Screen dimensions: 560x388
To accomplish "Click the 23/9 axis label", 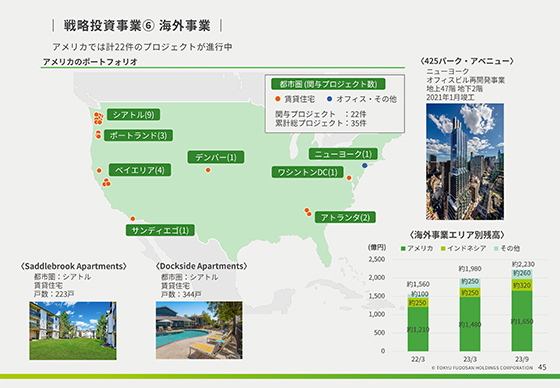I will click(x=522, y=359).
